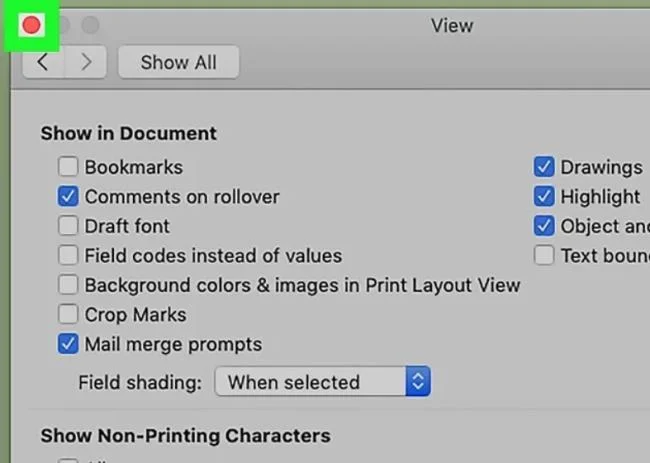Enable the Draft font option
The image size is (650, 463).
click(68, 226)
